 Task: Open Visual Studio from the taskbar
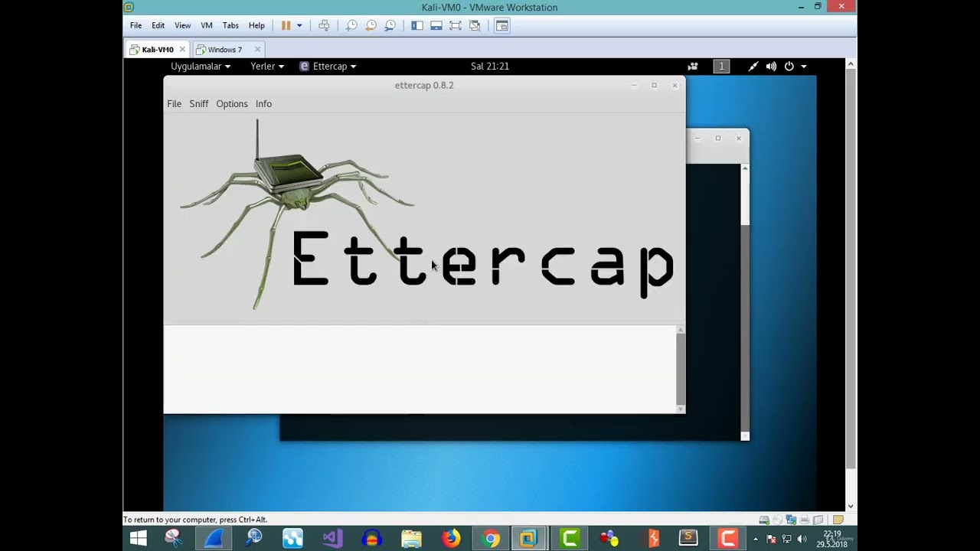click(x=332, y=539)
